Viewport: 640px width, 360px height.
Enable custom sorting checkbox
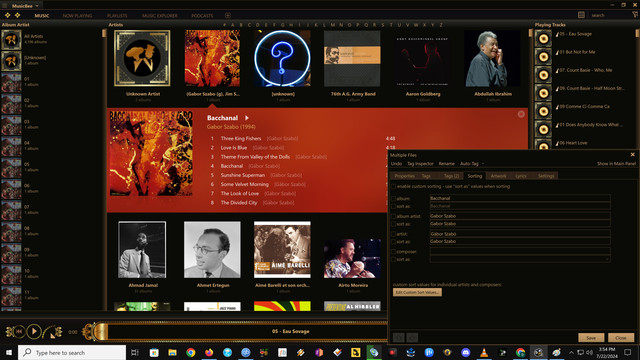pyautogui.click(x=393, y=187)
